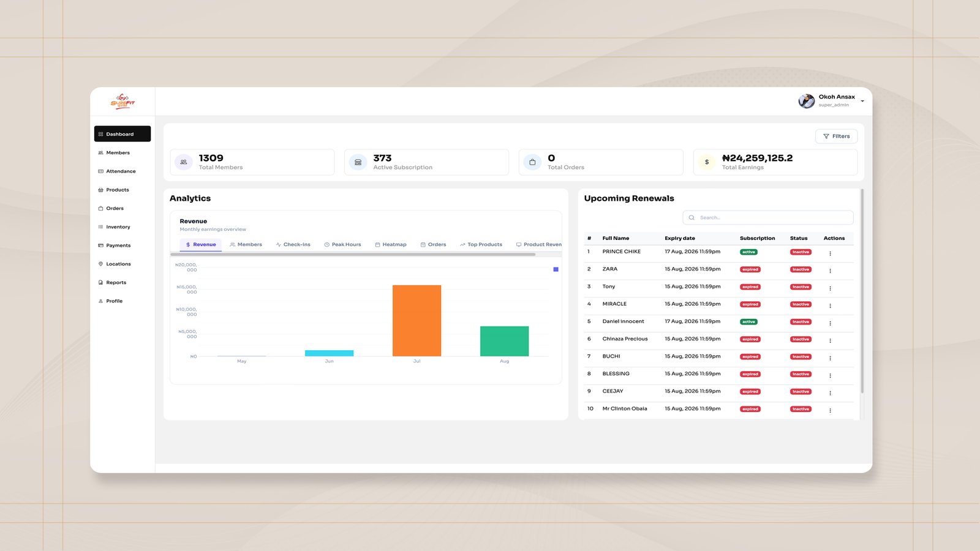
Task: Open actions menu for Mr Clinton Obala
Action: click(x=830, y=410)
